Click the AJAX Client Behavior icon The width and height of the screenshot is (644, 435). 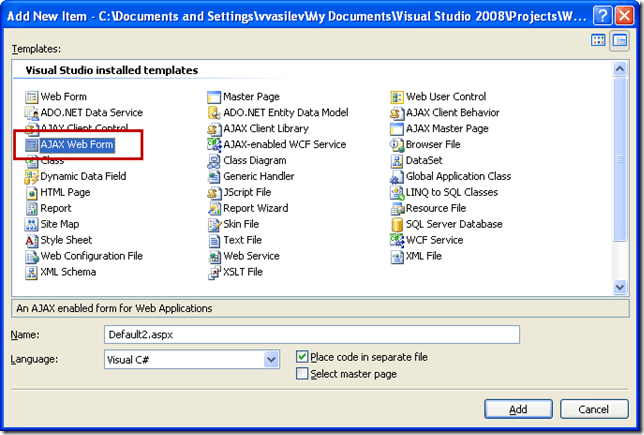pyautogui.click(x=397, y=113)
